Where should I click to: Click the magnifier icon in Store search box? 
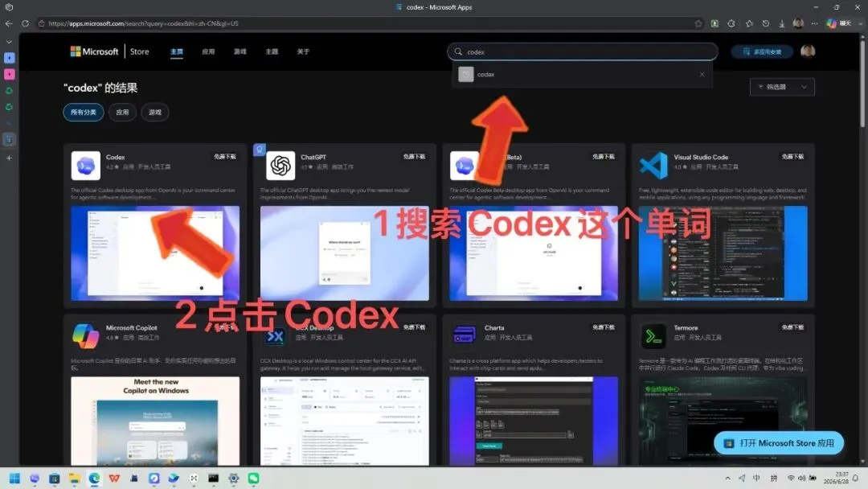pos(458,51)
